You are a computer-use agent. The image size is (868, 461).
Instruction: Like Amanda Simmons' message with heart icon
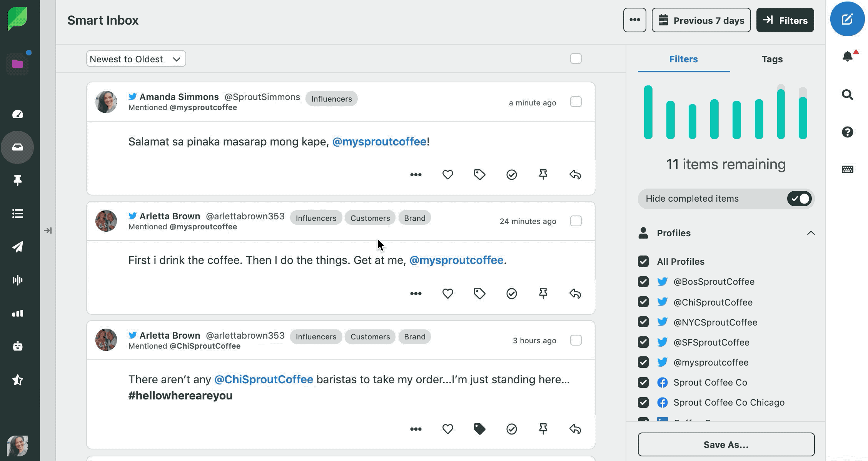point(447,175)
